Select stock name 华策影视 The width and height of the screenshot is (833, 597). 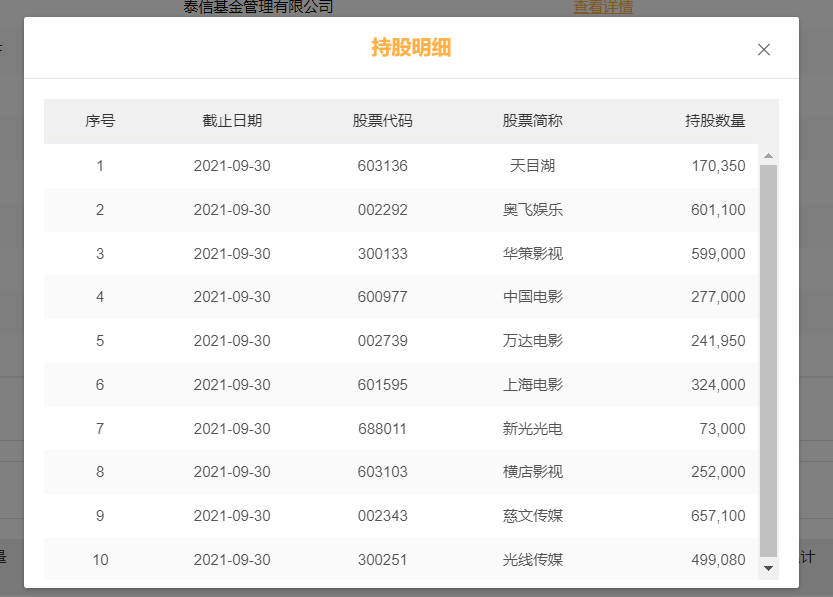(x=533, y=254)
